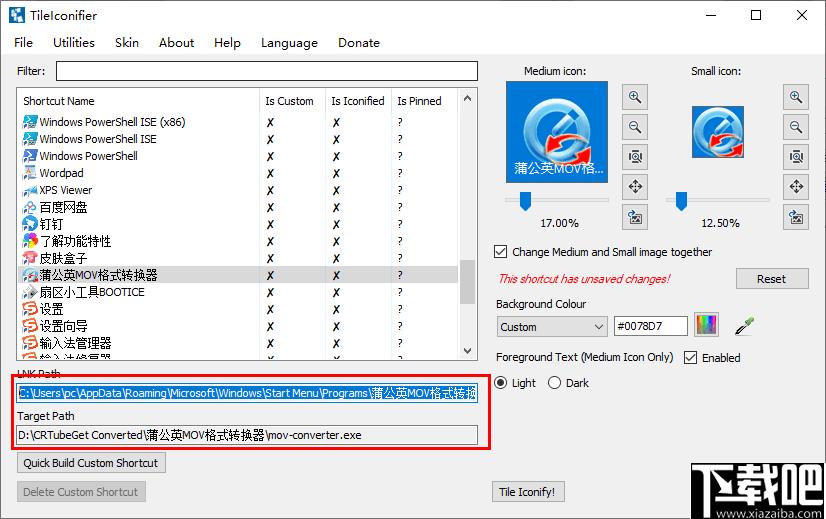Select the 百度网盘 shortcut
Image resolution: width=826 pixels, height=519 pixels.
click(239, 207)
